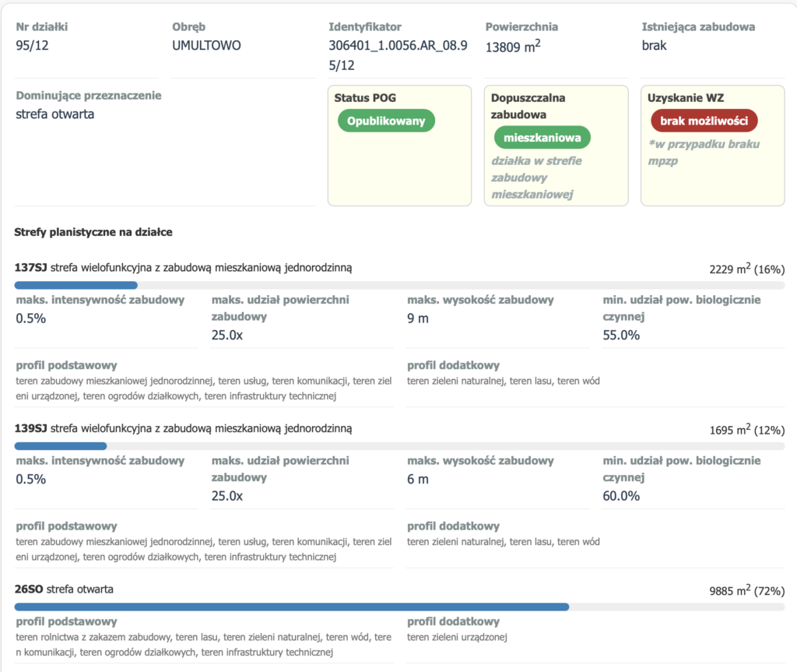Click the 2229 m² (16%) area label

click(x=746, y=269)
